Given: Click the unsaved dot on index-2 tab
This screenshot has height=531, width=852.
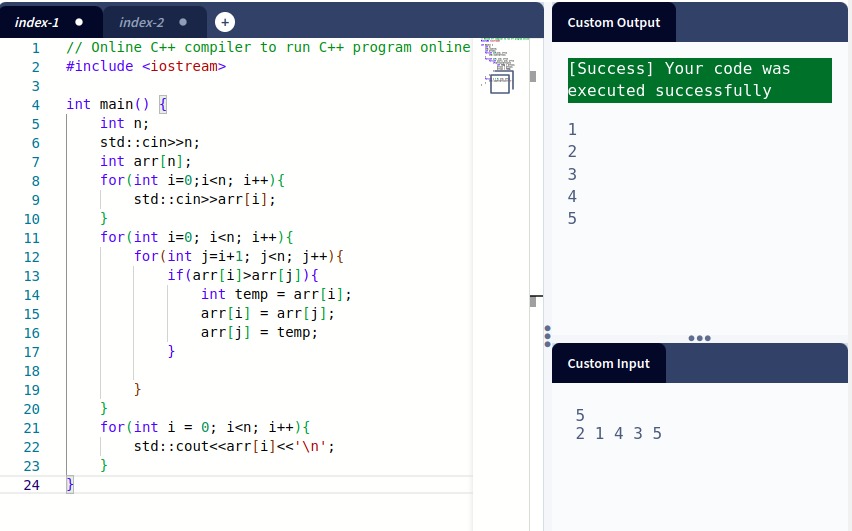Looking at the screenshot, I should coord(183,22).
